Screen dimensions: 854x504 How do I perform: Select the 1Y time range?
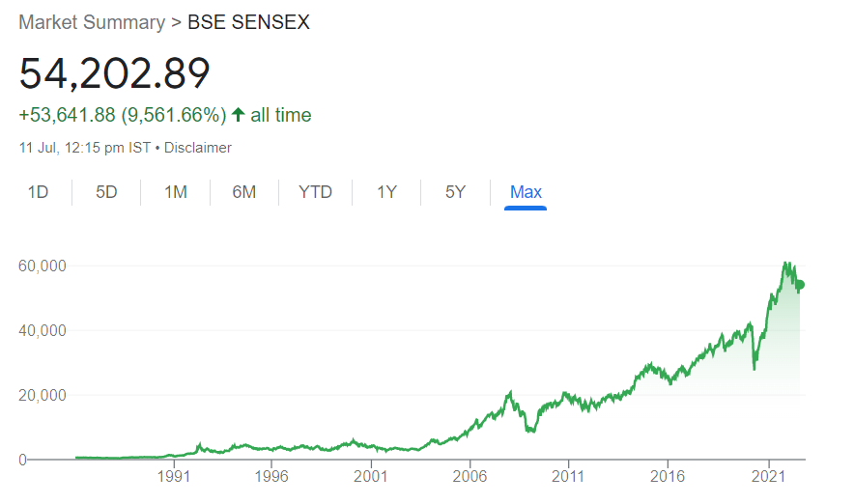[386, 192]
